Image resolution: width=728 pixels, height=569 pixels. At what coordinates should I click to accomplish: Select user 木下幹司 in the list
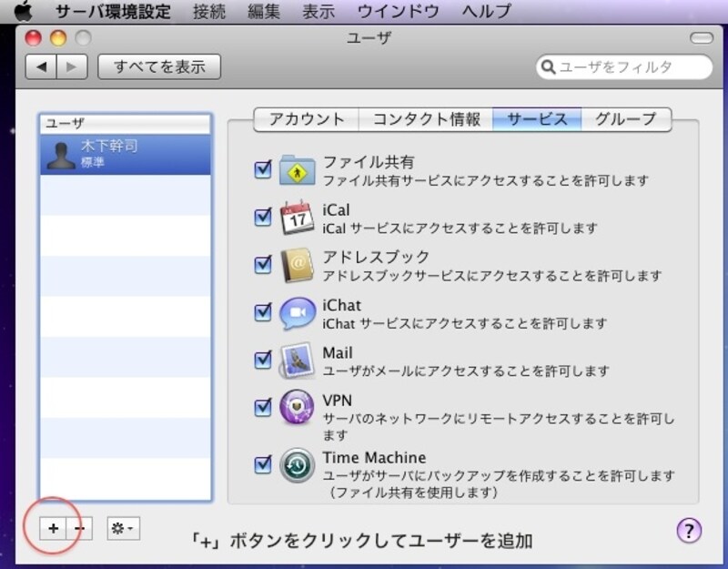click(x=125, y=154)
